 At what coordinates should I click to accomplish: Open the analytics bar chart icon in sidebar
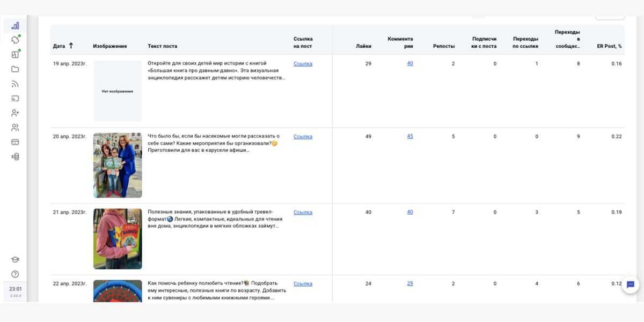point(15,25)
